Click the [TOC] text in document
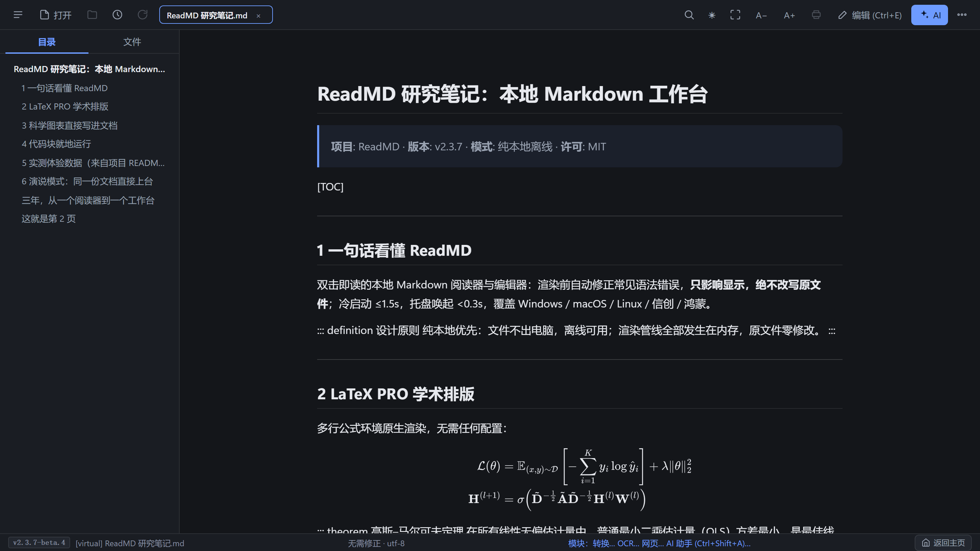The height and width of the screenshot is (551, 980). click(330, 187)
